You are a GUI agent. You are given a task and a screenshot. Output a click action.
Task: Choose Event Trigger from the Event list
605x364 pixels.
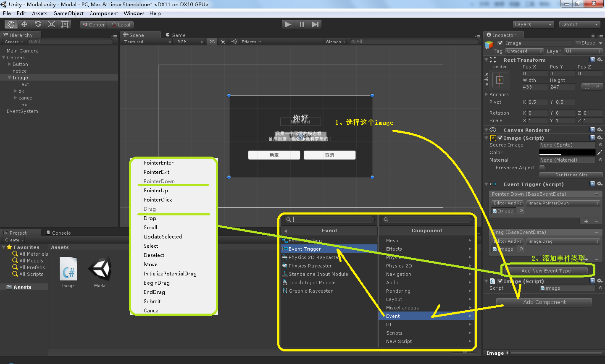coord(329,249)
